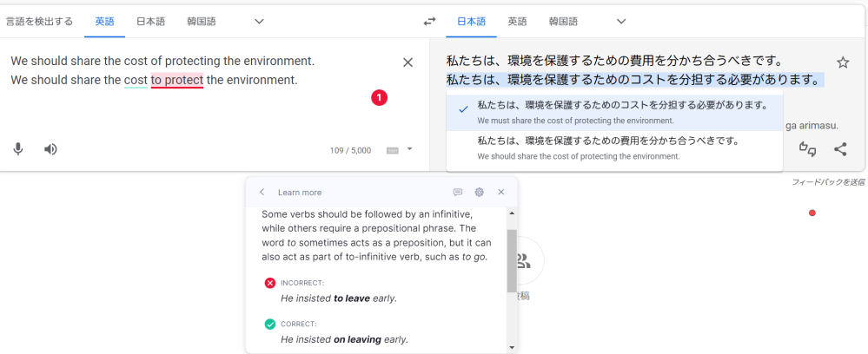Viewport: 868px width, 354px height.
Task: Select 英語 as the source language
Action: pos(104,22)
